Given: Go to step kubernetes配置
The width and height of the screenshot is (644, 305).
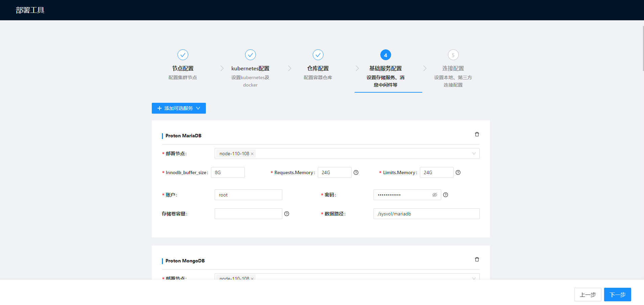Looking at the screenshot, I should tap(250, 68).
